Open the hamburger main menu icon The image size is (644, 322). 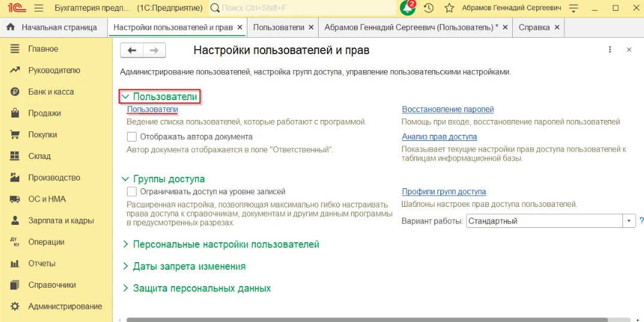pyautogui.click(x=39, y=8)
